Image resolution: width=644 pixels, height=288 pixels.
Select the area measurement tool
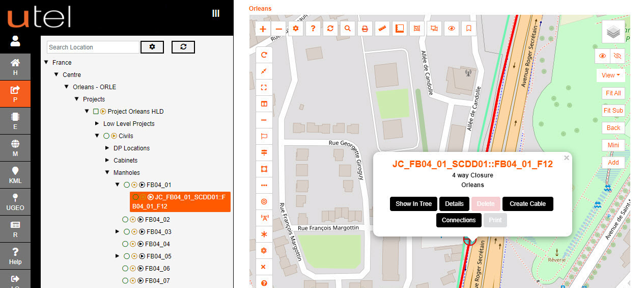[400, 29]
